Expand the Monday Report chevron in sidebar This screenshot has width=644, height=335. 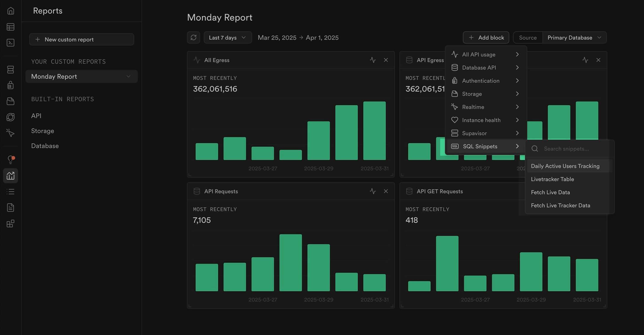point(128,76)
